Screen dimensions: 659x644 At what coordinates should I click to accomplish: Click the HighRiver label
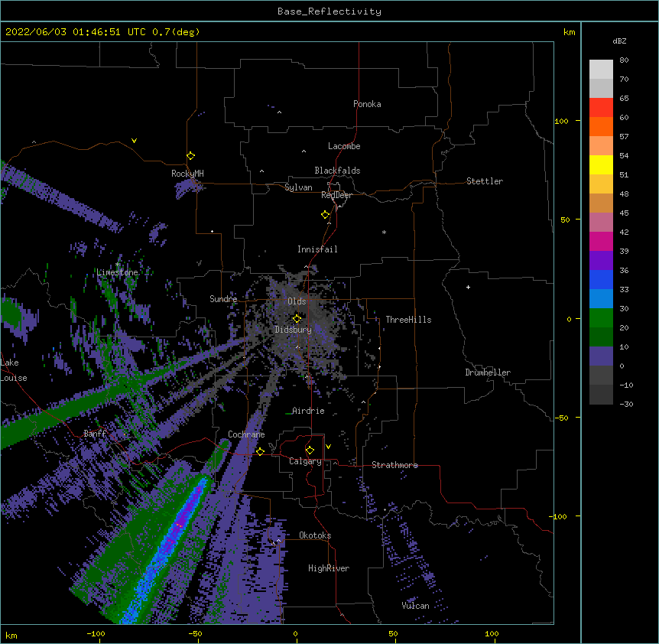pos(329,568)
